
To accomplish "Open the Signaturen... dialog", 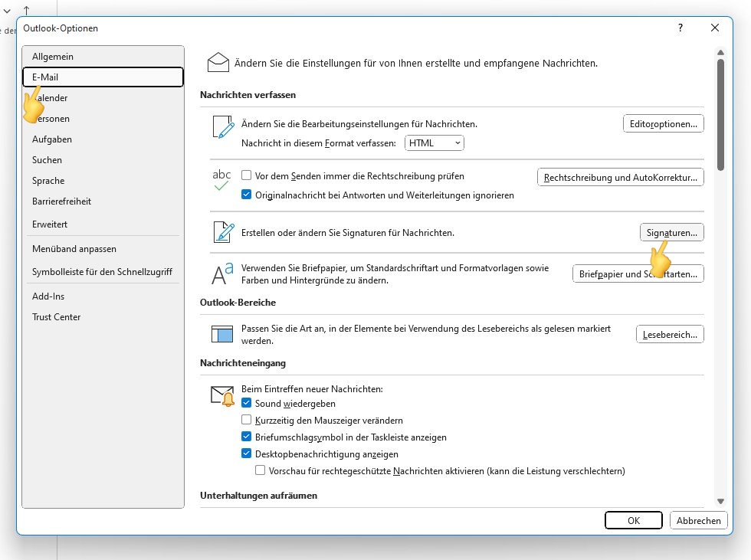I will coord(671,232).
